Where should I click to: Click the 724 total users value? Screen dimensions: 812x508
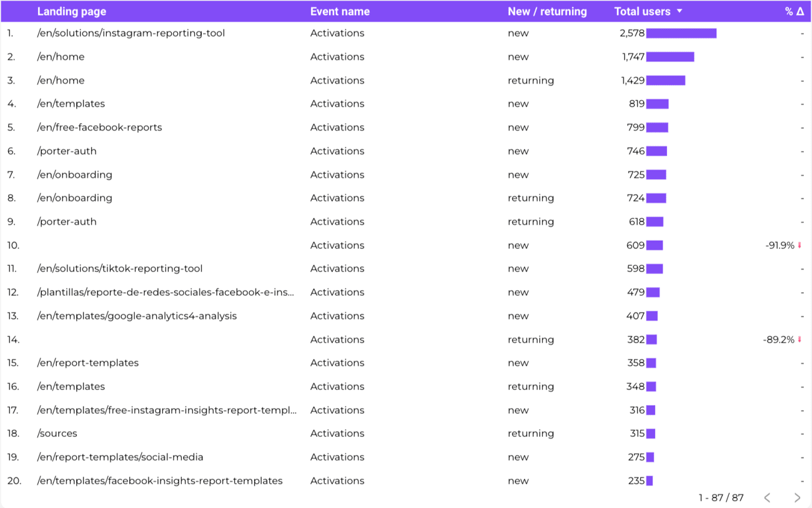point(636,198)
